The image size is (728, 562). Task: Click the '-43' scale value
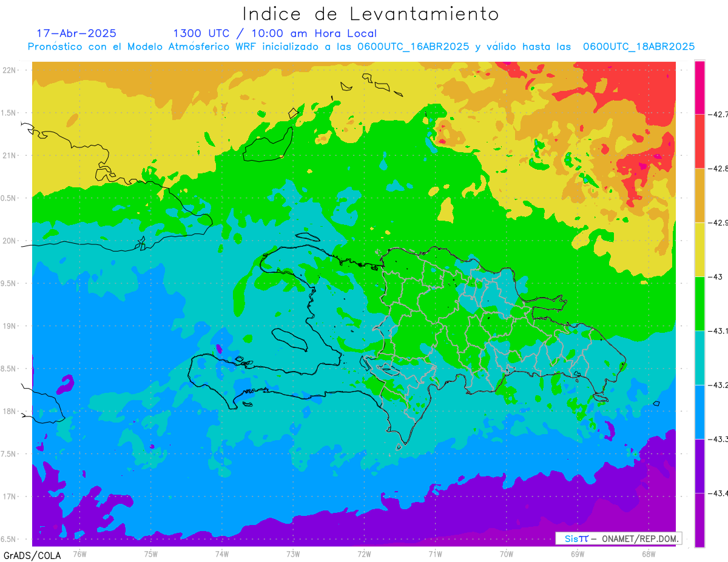pyautogui.click(x=715, y=276)
